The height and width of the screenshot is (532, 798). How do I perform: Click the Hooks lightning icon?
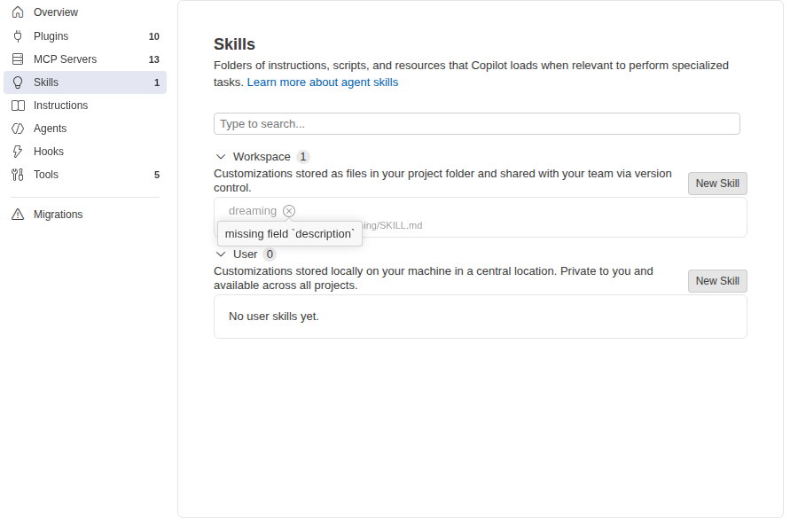click(x=18, y=152)
